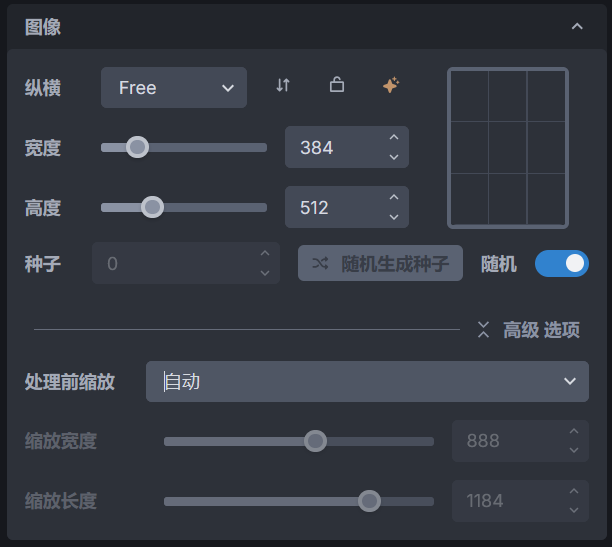
Task: Click the 宽度 slider handle
Action: click(138, 147)
